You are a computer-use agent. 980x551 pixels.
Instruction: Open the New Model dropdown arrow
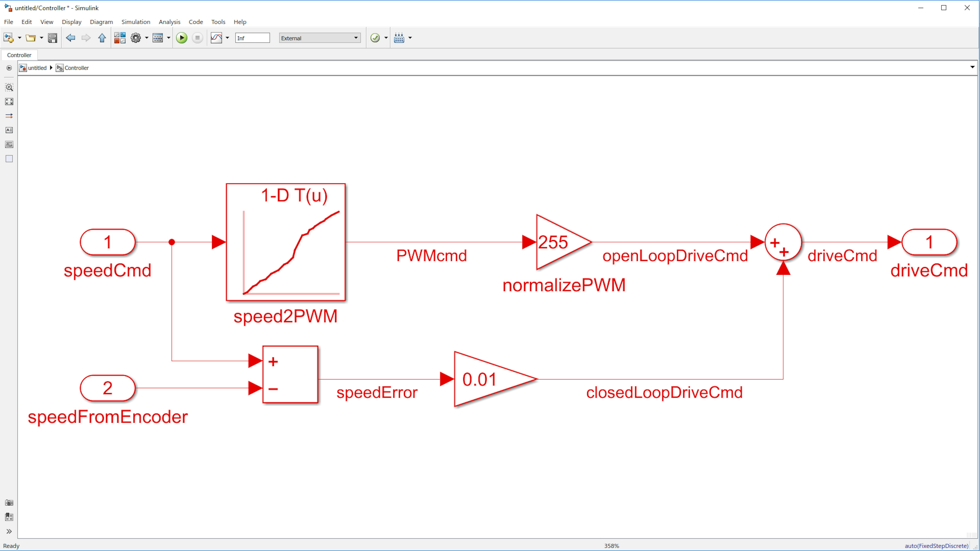tap(19, 38)
